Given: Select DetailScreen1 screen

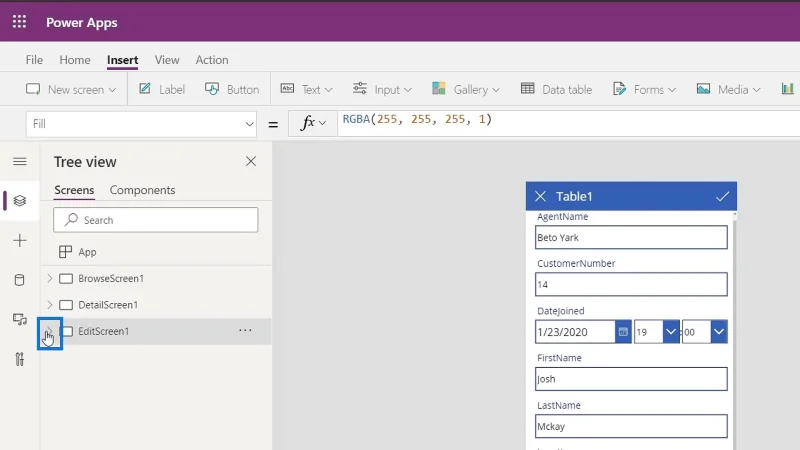Looking at the screenshot, I should tap(108, 305).
